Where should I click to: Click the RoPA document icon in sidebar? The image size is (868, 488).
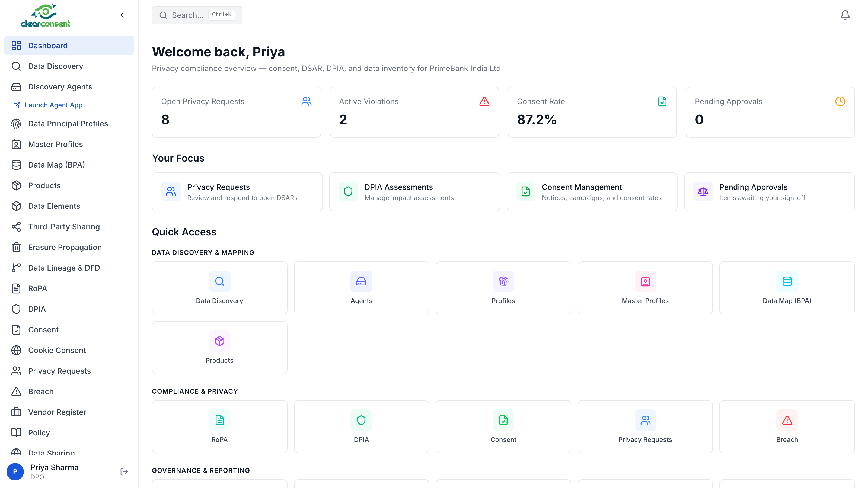point(16,288)
